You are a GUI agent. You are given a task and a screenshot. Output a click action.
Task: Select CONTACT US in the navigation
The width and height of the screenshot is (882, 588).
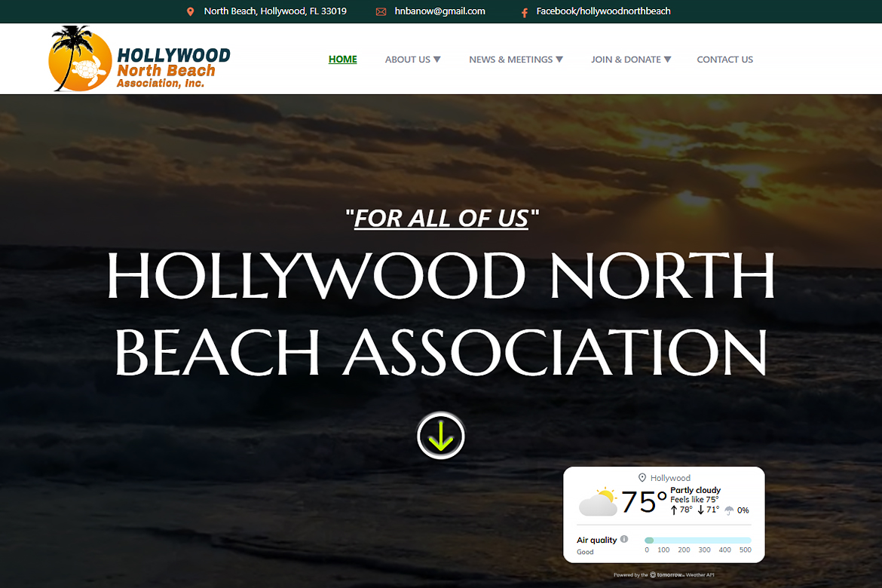coord(724,59)
